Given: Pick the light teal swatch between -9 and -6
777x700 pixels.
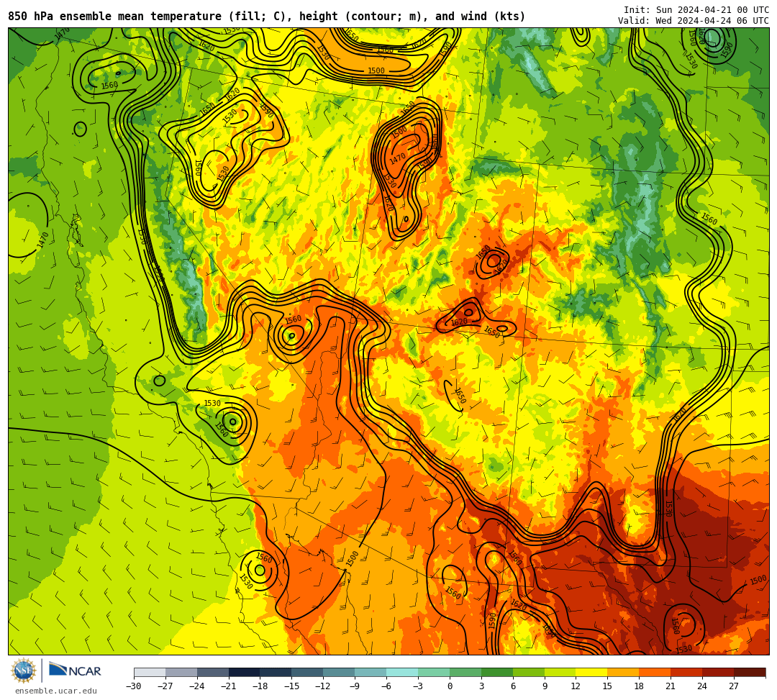Looking at the screenshot, I should (x=371, y=672).
